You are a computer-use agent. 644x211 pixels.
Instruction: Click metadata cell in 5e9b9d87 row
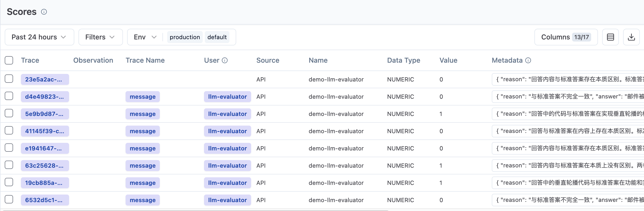(x=568, y=114)
